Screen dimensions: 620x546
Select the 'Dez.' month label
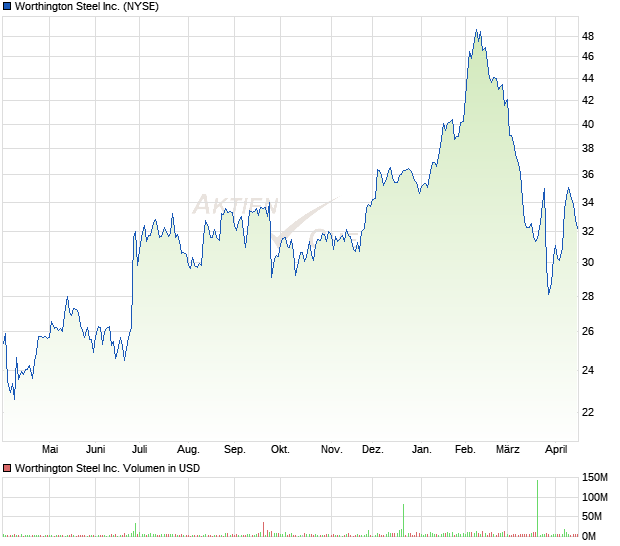[372, 450]
